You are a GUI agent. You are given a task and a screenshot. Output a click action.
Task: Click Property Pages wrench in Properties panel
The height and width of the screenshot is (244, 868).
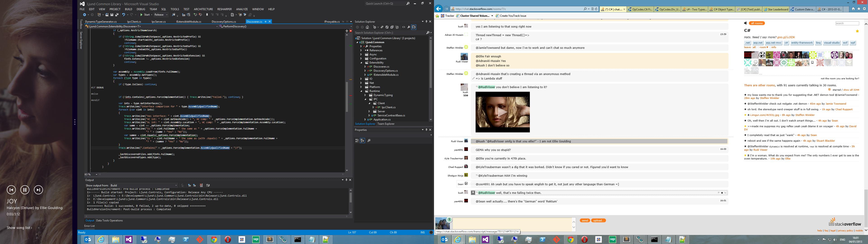pyautogui.click(x=369, y=141)
